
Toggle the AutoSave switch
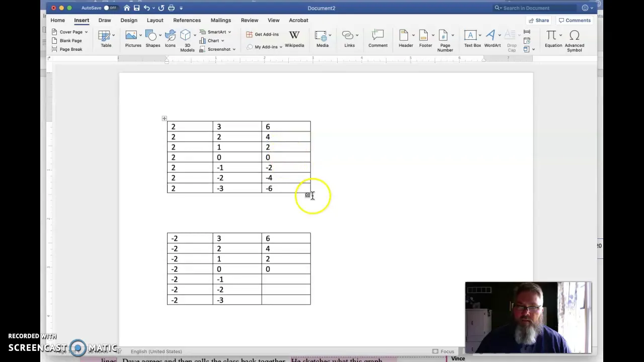[x=110, y=8]
